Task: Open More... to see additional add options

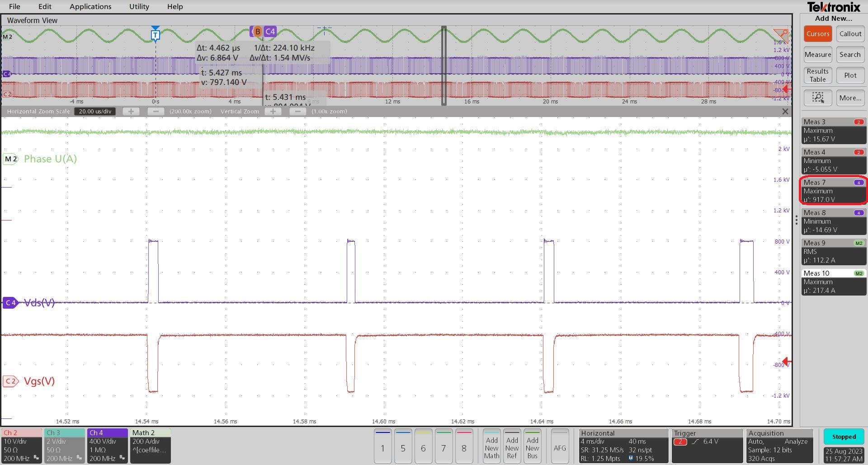Action: [850, 98]
